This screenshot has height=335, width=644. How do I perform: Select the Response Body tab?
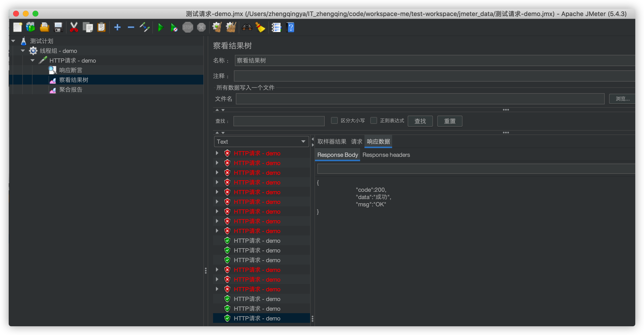(338, 155)
